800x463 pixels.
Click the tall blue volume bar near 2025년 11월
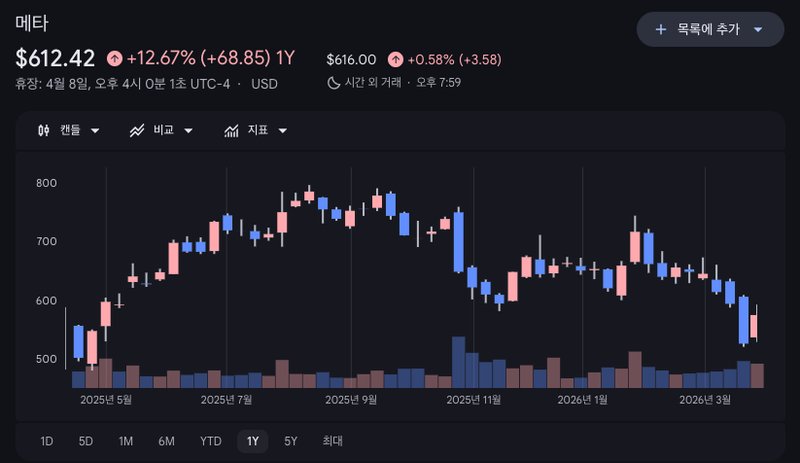[459, 362]
